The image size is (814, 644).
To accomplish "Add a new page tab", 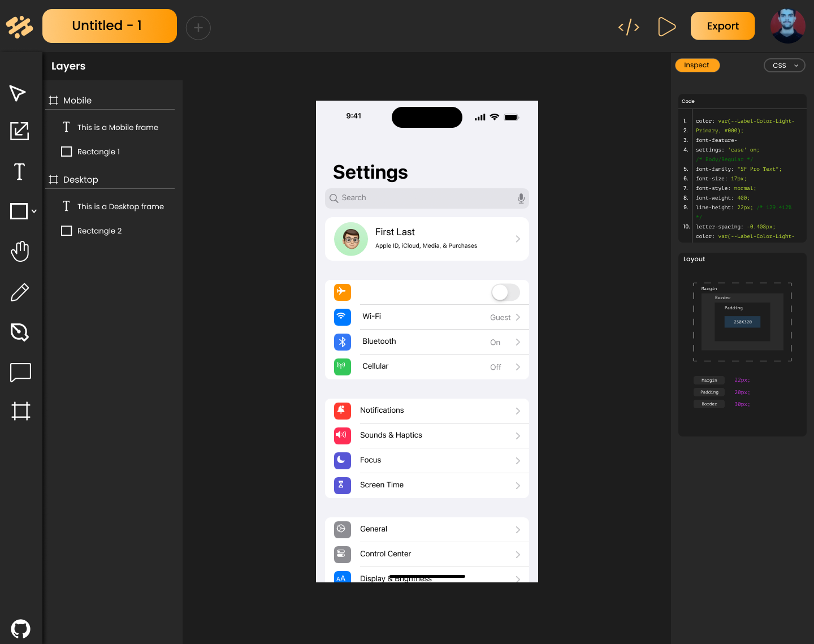I will [x=198, y=28].
